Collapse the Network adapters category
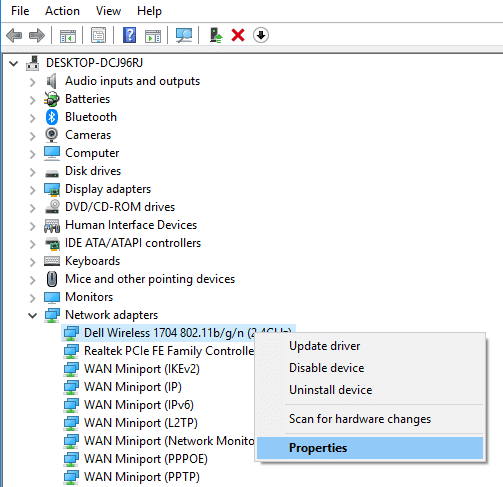503x487 pixels. tap(32, 315)
